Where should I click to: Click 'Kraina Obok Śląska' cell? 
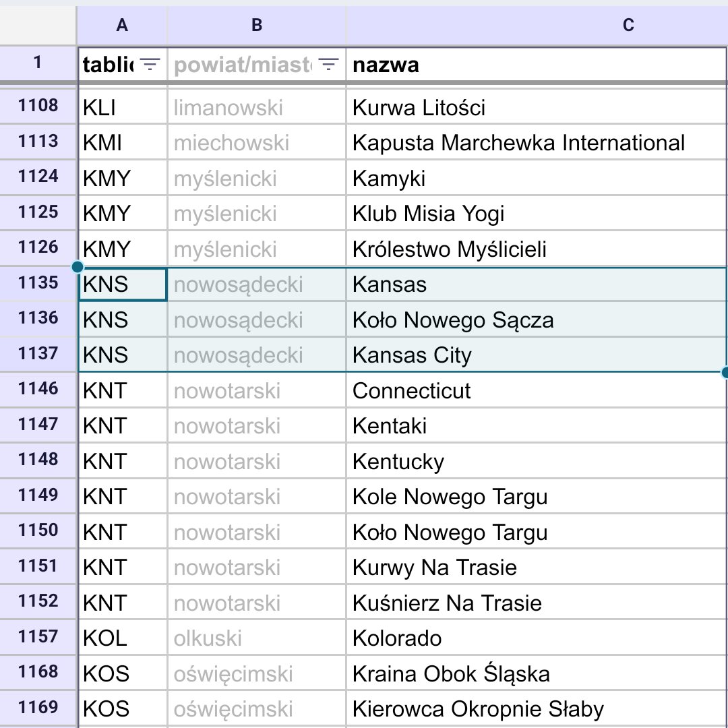pos(537,673)
